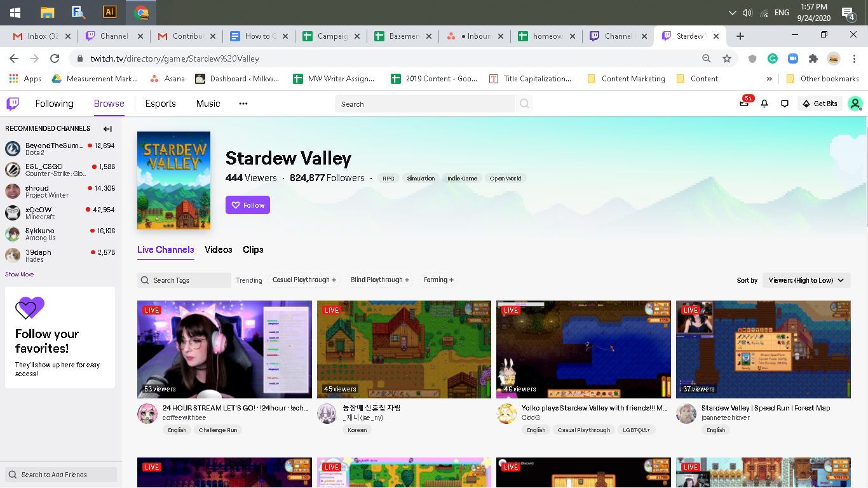The width and height of the screenshot is (868, 488).
Task: Click the Zoom extension camera icon
Action: [792, 58]
